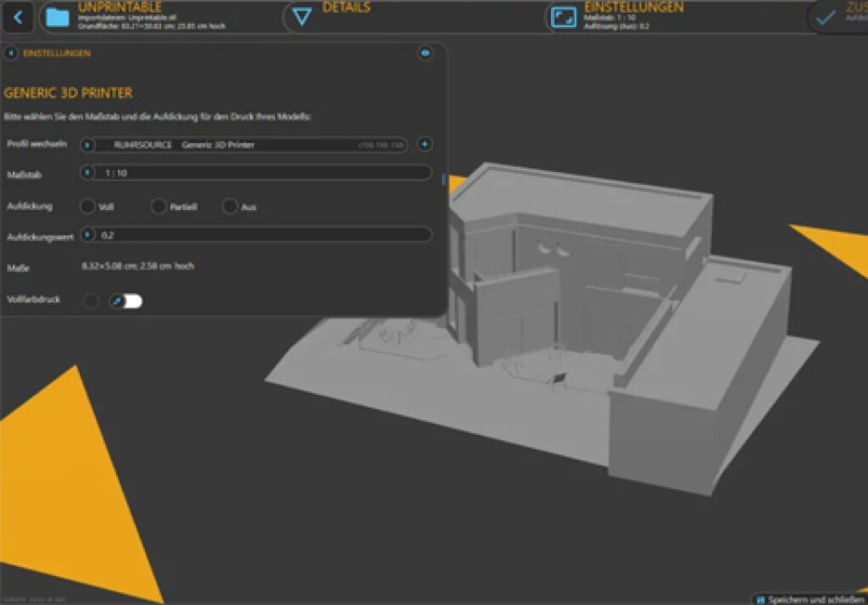The height and width of the screenshot is (605, 868).
Task: Click the Vollfarbdruck round indicator
Action: tap(91, 301)
